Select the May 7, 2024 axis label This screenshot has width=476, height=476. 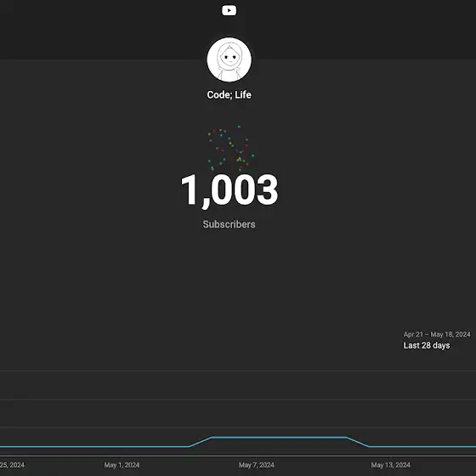pyautogui.click(x=256, y=465)
